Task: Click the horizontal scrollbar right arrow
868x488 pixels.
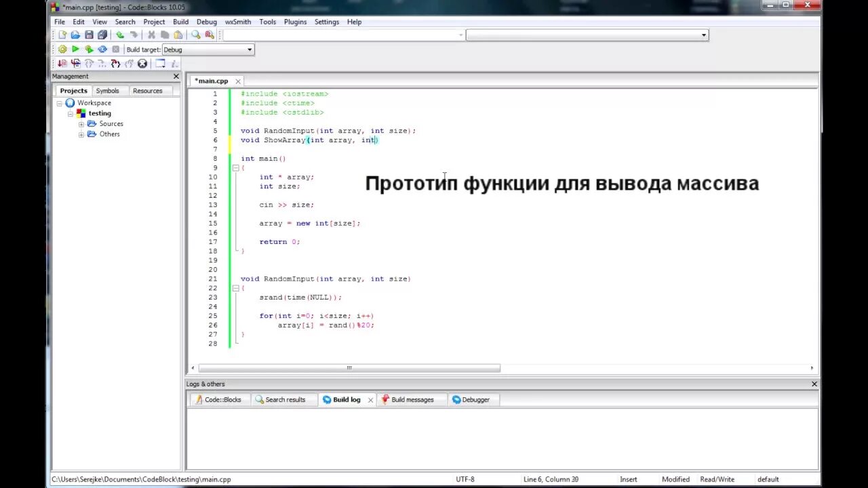Action: [812, 368]
